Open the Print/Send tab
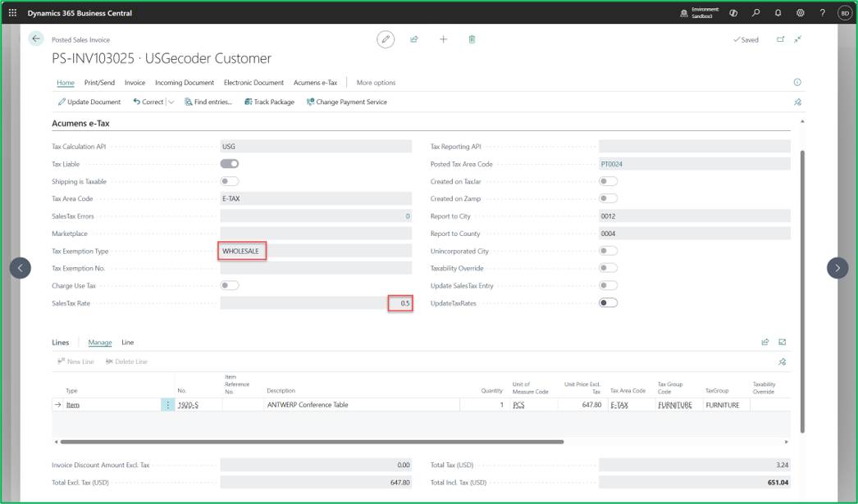 (x=99, y=83)
